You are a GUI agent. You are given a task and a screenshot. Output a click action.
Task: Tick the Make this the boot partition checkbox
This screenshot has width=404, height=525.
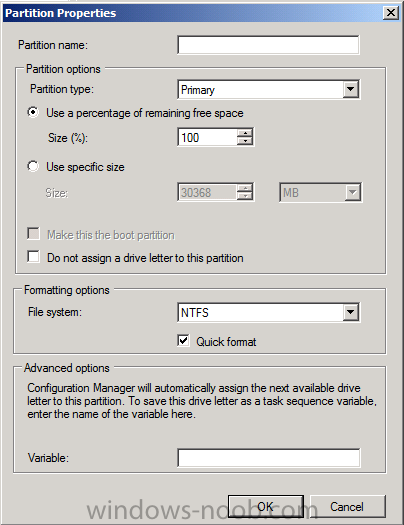33,234
